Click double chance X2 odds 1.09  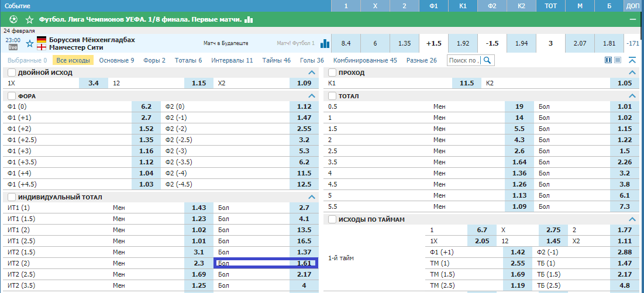point(304,83)
